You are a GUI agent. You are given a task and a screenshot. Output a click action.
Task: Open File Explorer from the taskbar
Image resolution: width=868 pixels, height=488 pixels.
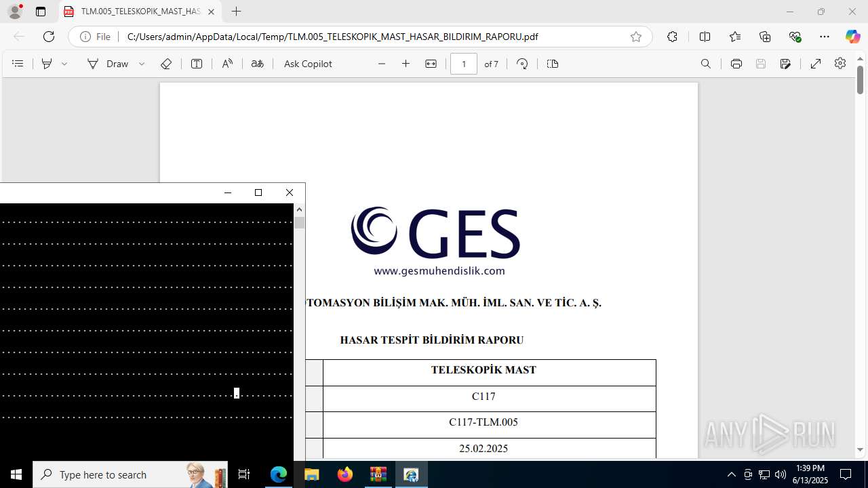tap(311, 474)
